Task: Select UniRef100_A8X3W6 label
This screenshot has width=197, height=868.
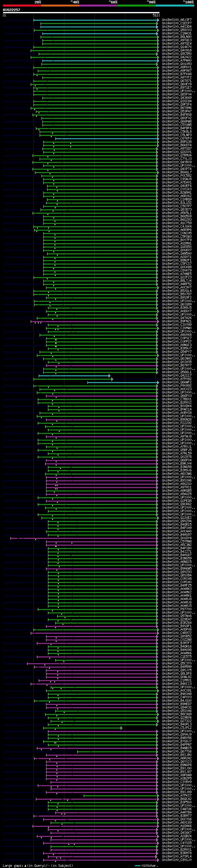Action: (x=177, y=474)
